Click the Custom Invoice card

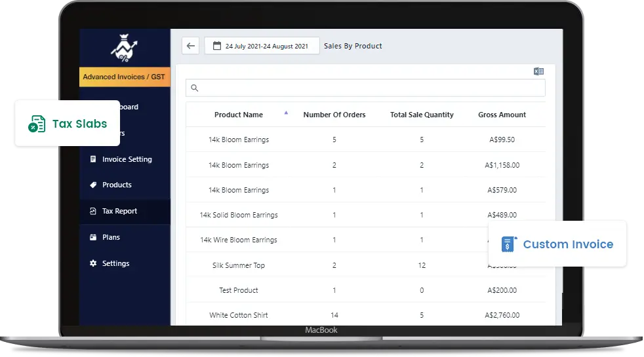(x=557, y=244)
